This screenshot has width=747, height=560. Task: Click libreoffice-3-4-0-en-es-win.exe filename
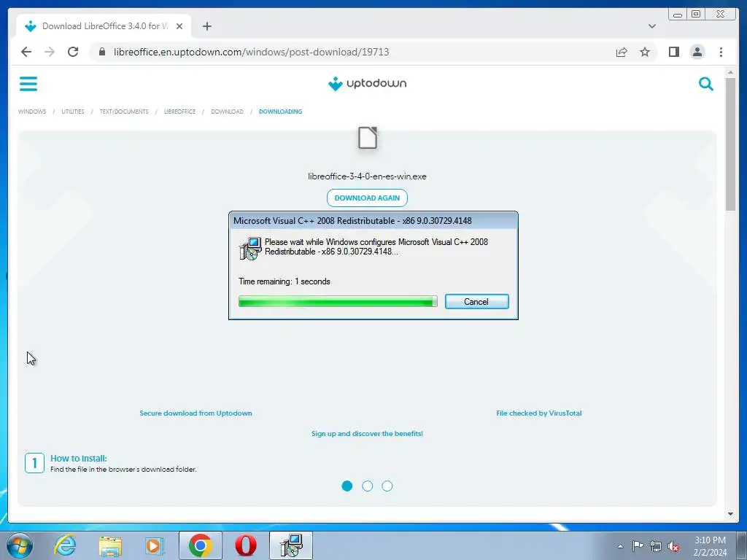pos(367,176)
